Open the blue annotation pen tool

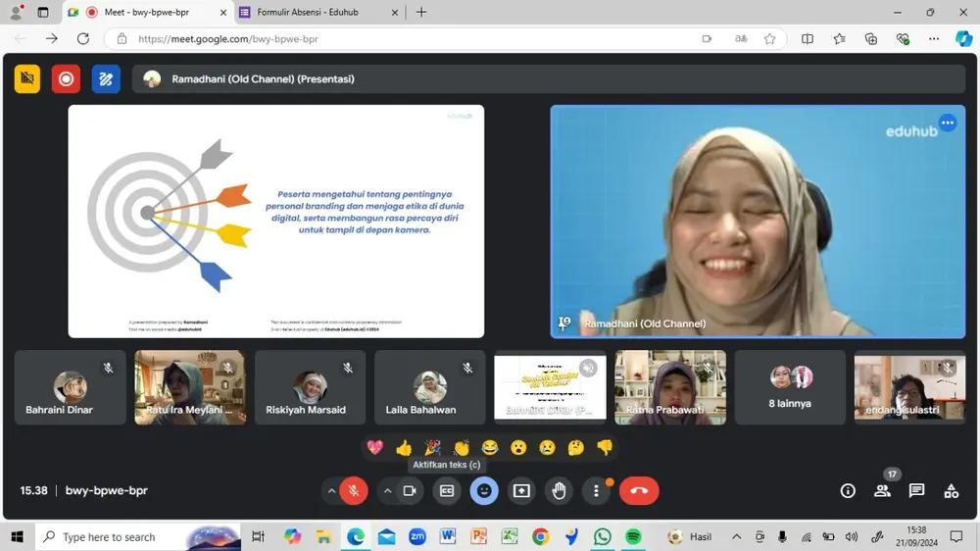click(106, 78)
